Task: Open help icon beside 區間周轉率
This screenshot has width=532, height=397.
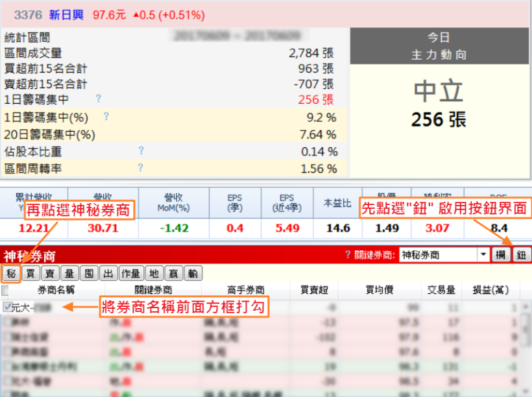Action: 140,167
